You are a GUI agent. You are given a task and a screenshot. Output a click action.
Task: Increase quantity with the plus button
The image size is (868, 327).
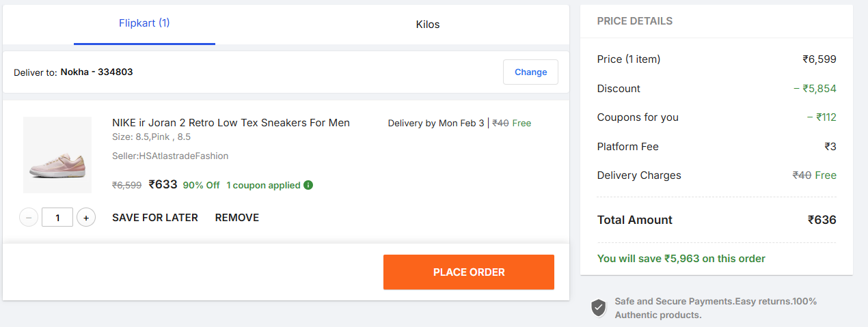pyautogui.click(x=86, y=218)
